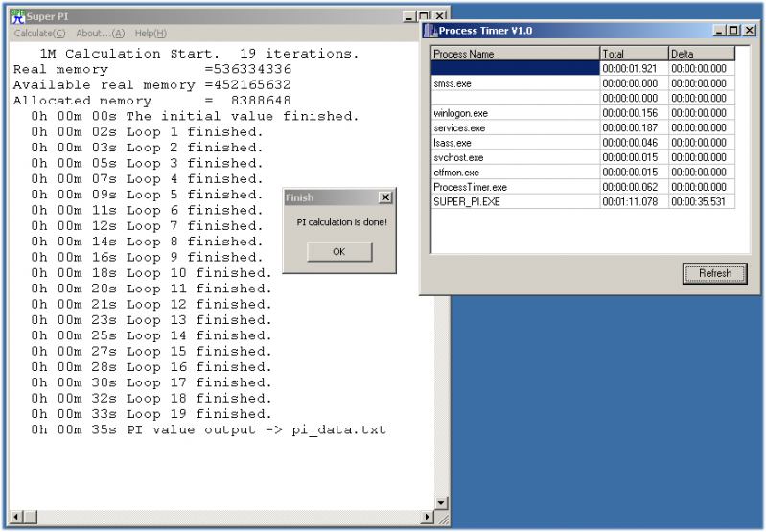
Task: Click the 'Loop 10 finished' log line
Action: click(x=151, y=273)
